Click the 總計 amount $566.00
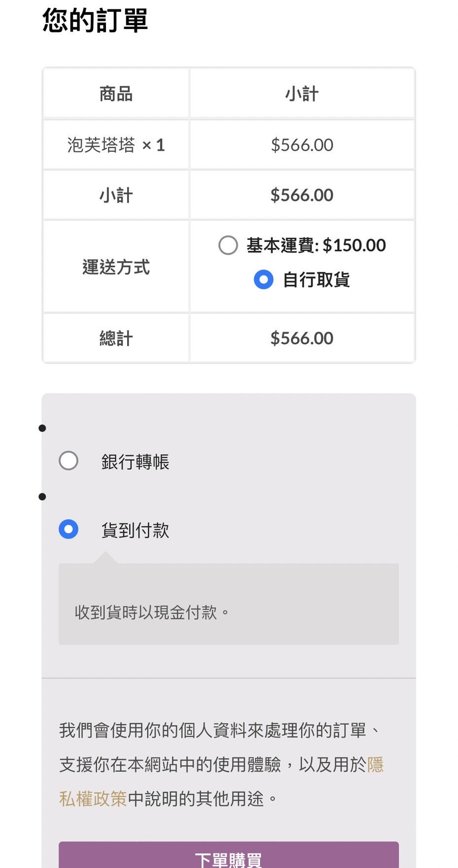 [302, 338]
